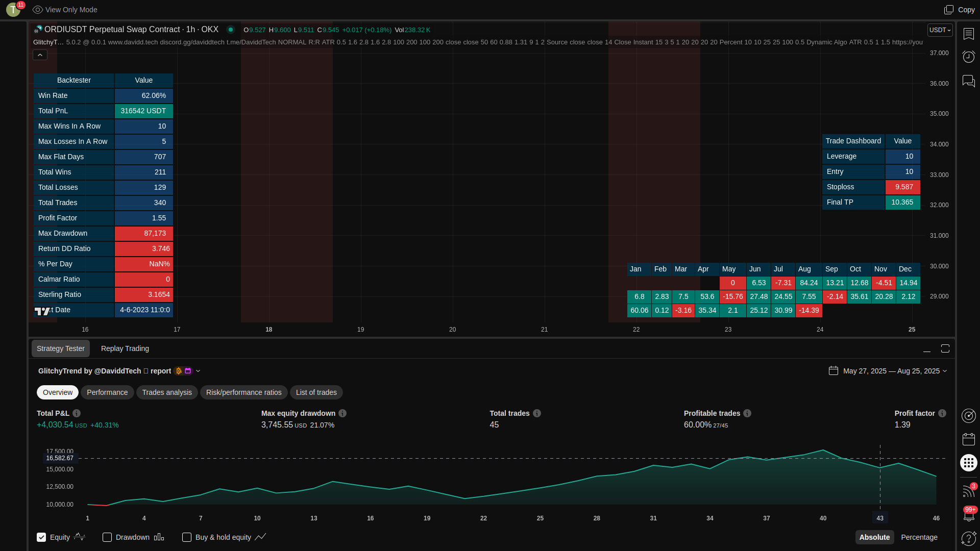Enable the Drawdown checkbox
The height and width of the screenshot is (551, 980).
(x=107, y=537)
